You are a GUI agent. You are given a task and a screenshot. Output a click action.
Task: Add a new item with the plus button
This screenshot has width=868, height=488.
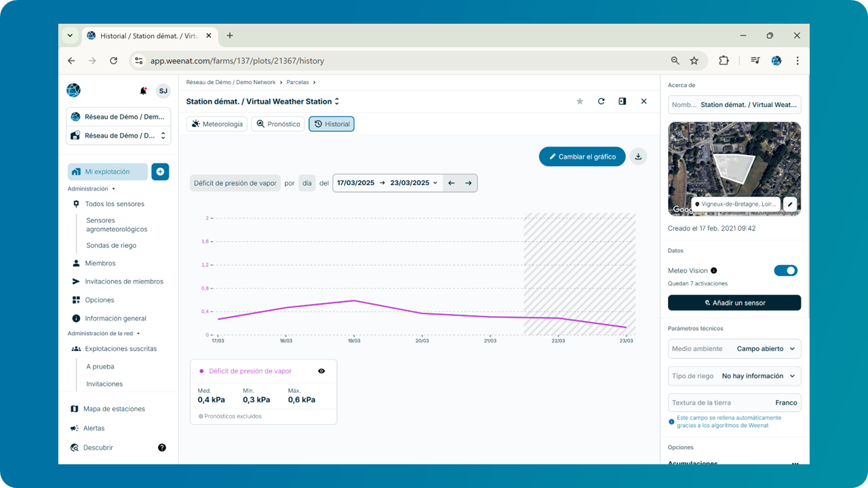pos(160,171)
